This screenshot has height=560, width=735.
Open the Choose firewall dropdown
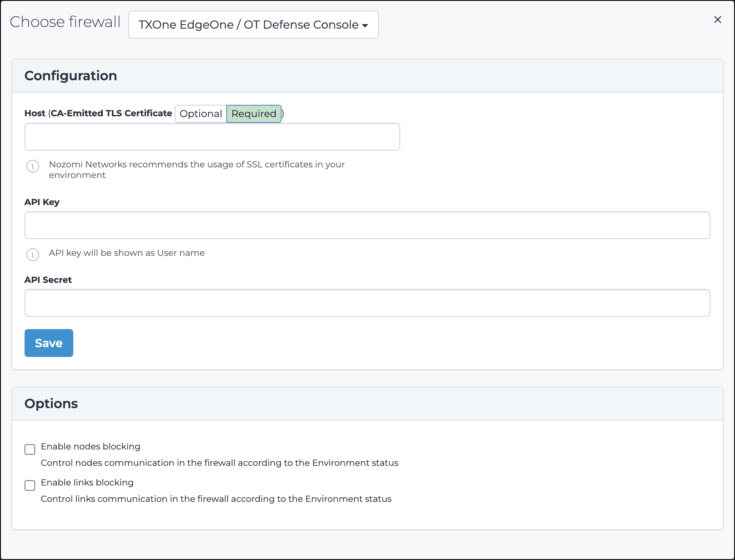(253, 25)
